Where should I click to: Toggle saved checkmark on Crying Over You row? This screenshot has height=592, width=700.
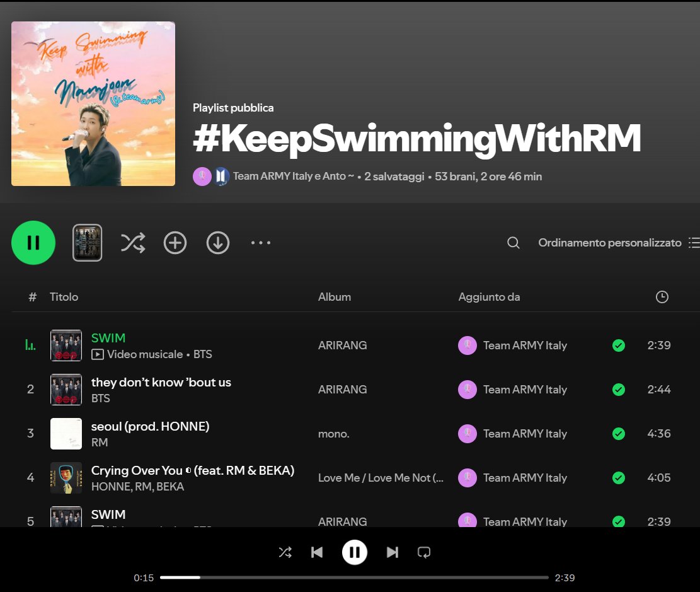coord(619,478)
